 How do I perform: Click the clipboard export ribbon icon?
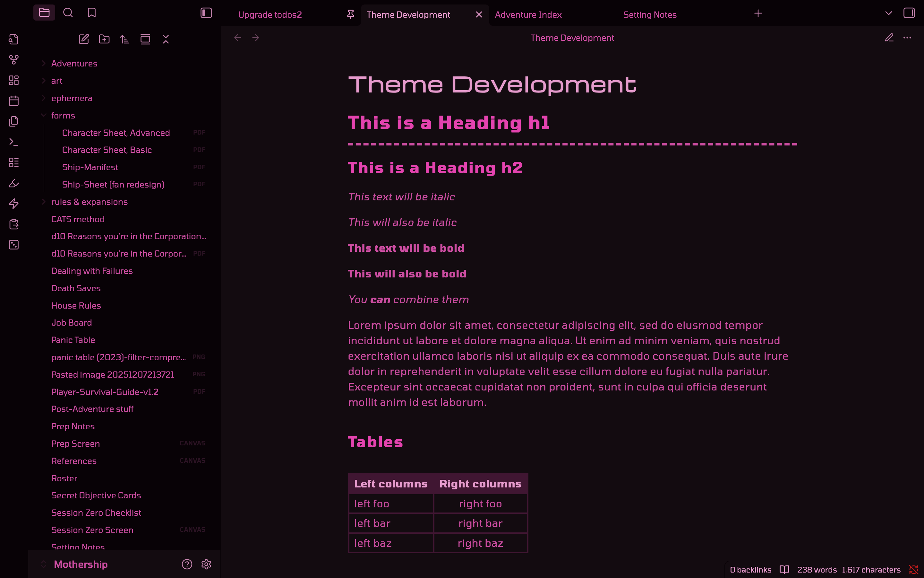pyautogui.click(x=14, y=224)
